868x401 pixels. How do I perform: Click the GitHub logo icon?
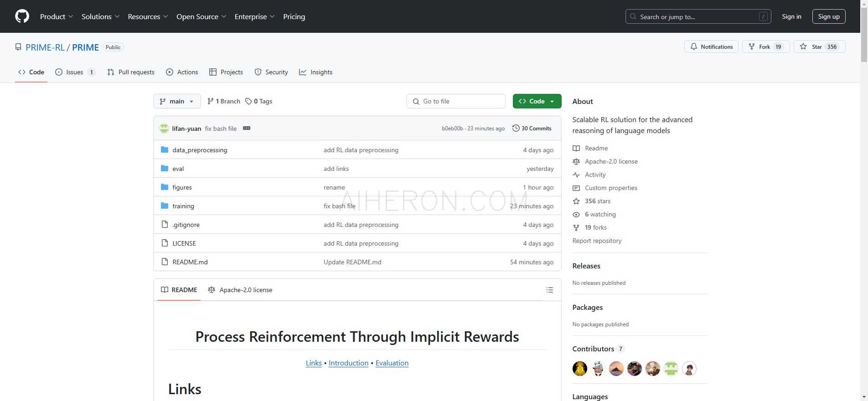(x=22, y=16)
